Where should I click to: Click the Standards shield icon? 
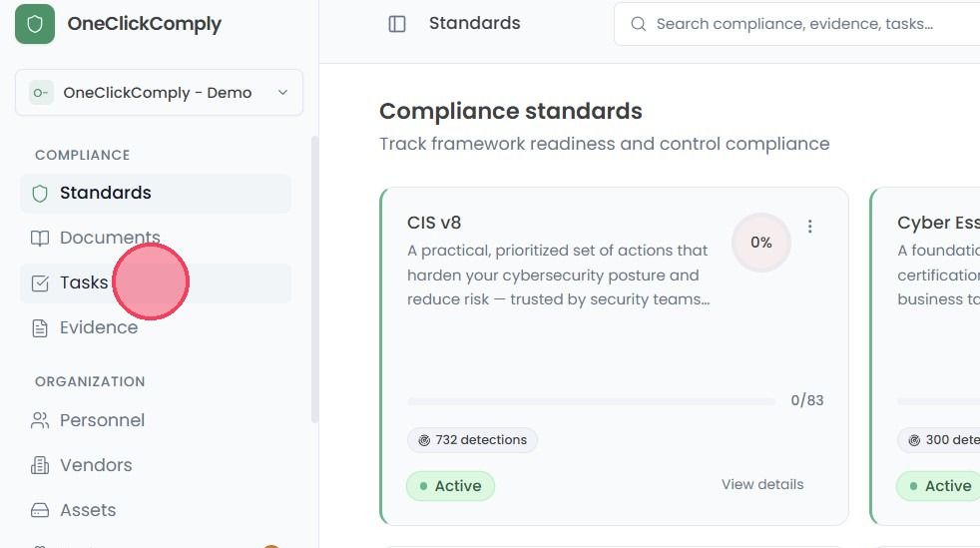40,193
